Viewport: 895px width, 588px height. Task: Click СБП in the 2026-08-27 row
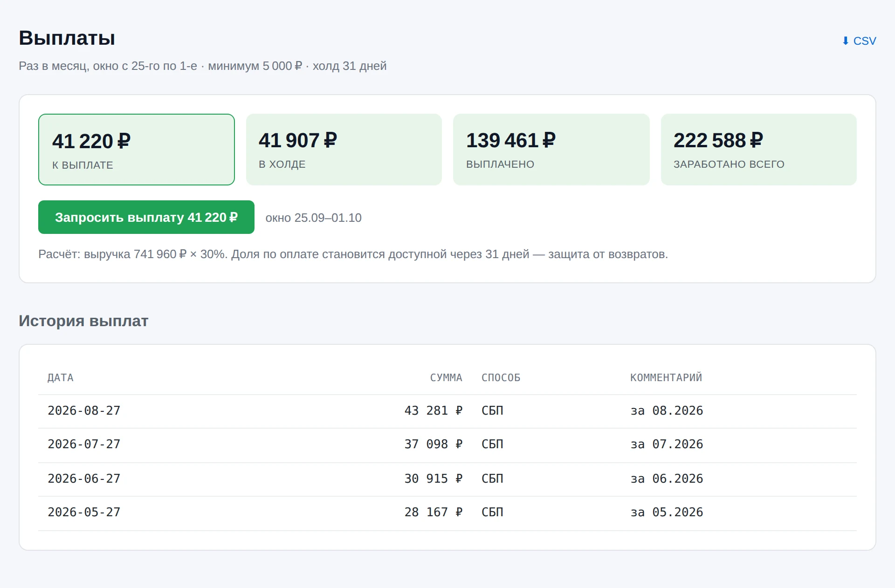492,410
